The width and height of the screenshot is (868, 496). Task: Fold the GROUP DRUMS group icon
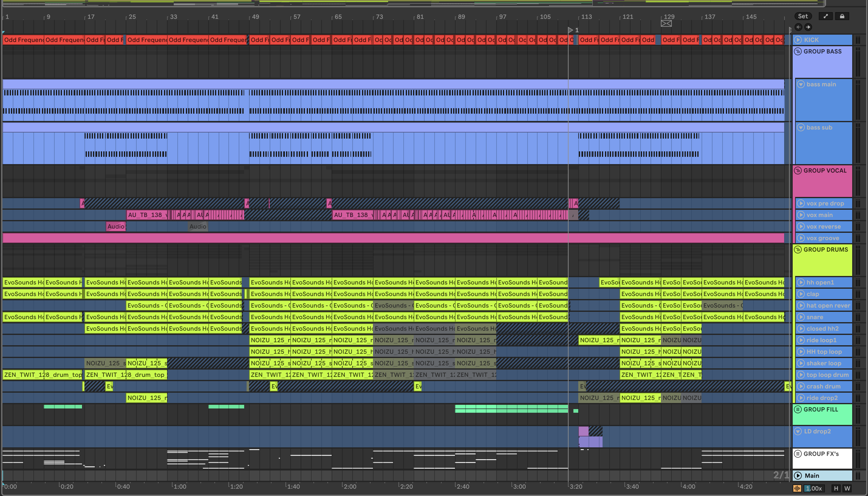[x=798, y=250]
